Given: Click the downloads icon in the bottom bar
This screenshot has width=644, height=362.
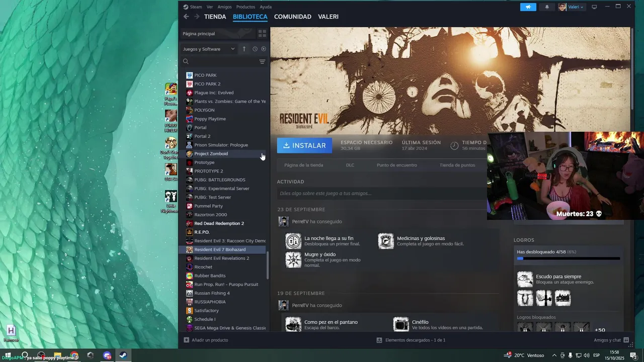Looking at the screenshot, I should (x=379, y=340).
